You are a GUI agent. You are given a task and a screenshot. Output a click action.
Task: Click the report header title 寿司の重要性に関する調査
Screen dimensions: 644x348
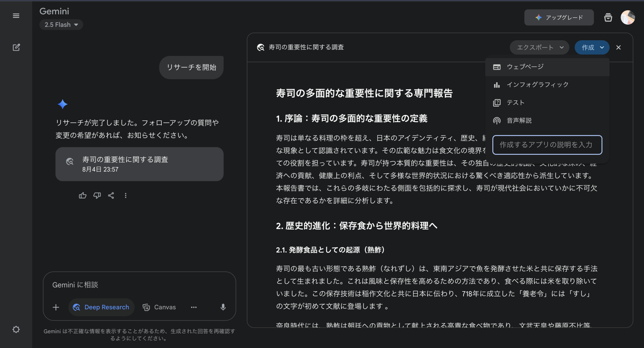tap(306, 47)
